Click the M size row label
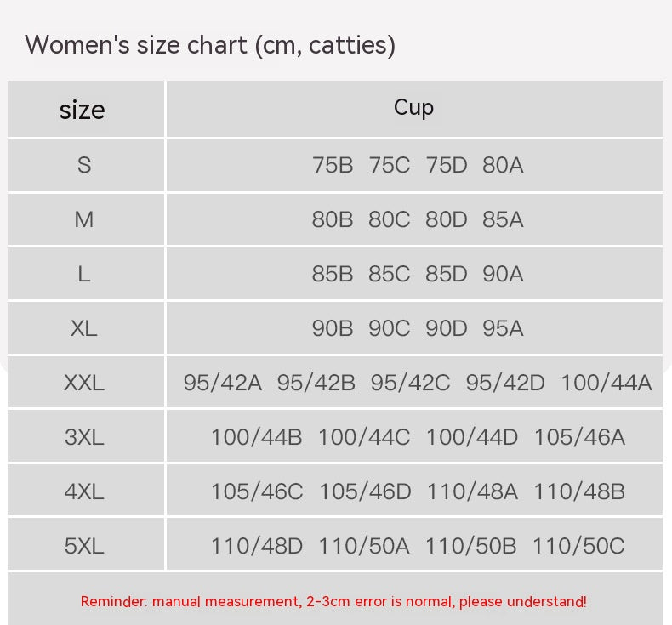Viewport: 672px width, 625px height. (84, 219)
